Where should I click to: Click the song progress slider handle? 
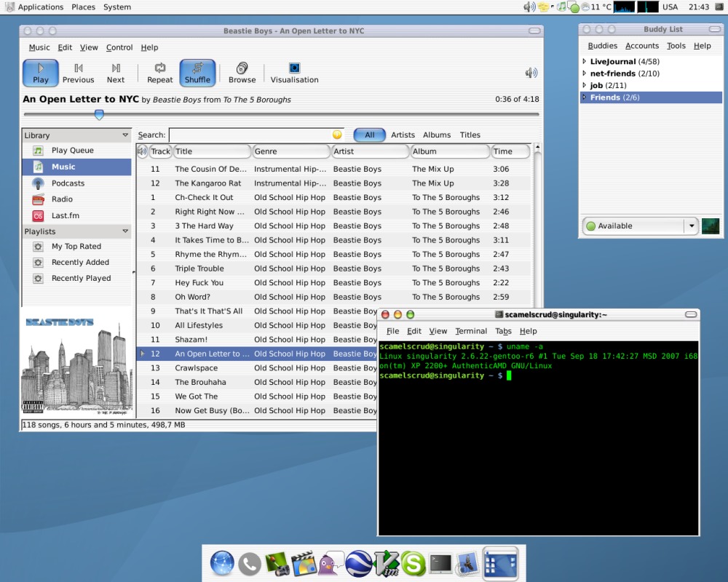tap(99, 114)
